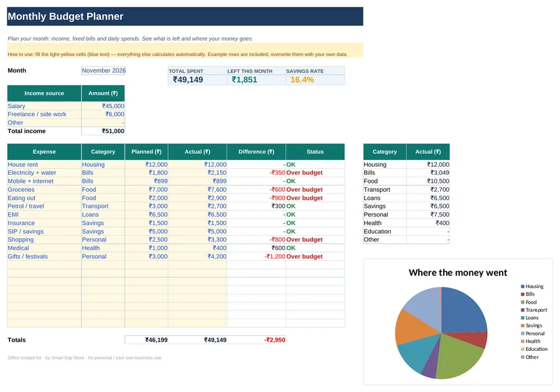Select the Insurance expense cell
Screen dimensions: 560x392
(x=44, y=223)
